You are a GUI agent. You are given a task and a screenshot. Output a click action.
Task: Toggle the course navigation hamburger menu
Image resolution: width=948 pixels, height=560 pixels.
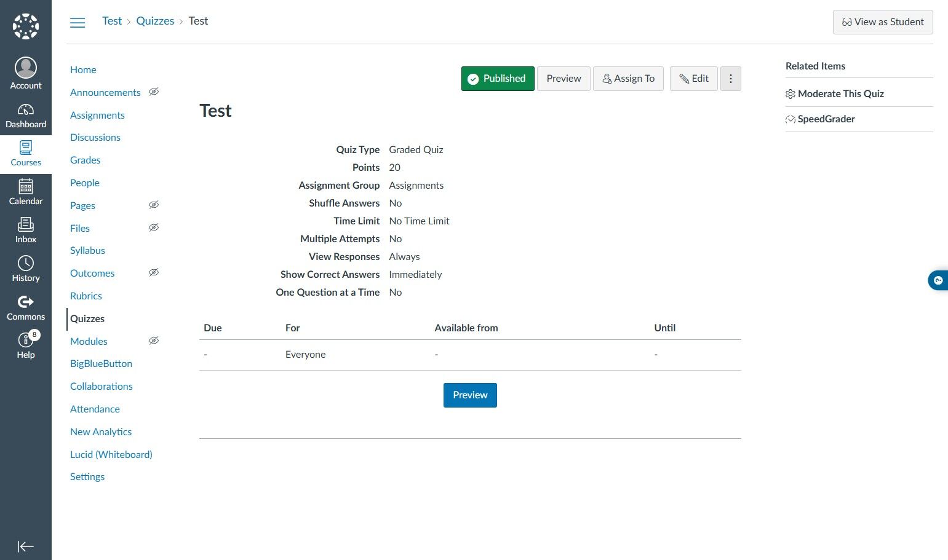coord(78,23)
